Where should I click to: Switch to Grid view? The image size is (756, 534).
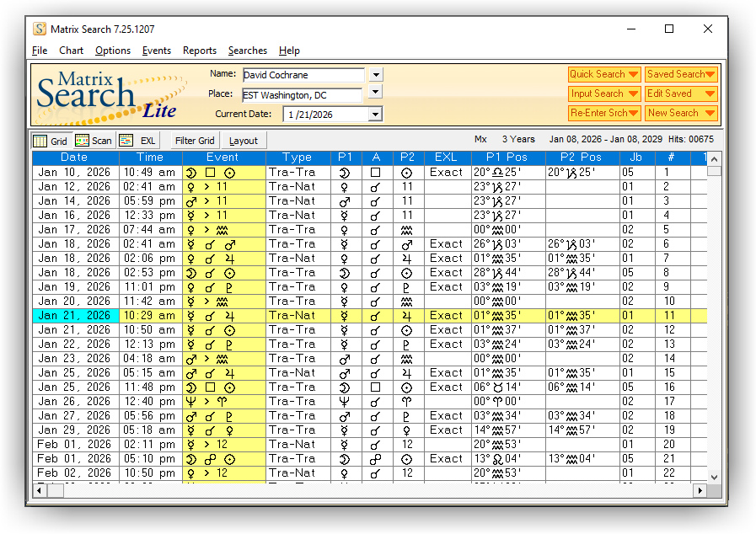point(50,141)
